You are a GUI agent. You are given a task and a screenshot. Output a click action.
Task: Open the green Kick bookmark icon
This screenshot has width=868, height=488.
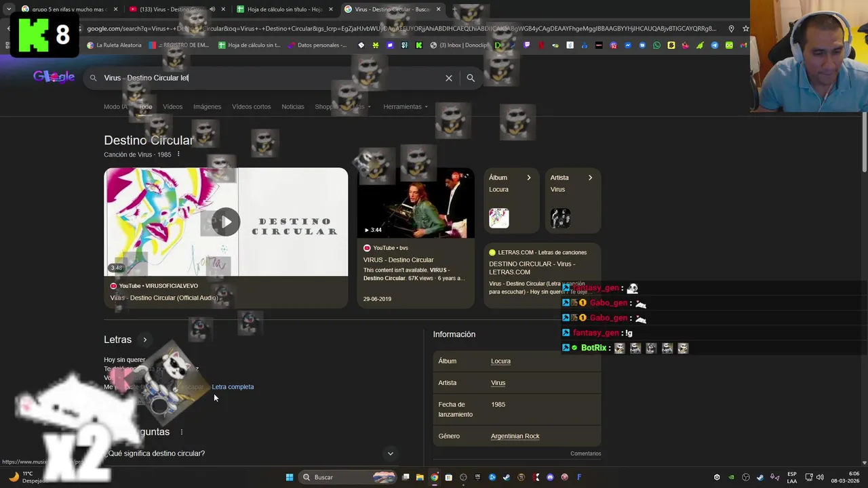coord(419,45)
